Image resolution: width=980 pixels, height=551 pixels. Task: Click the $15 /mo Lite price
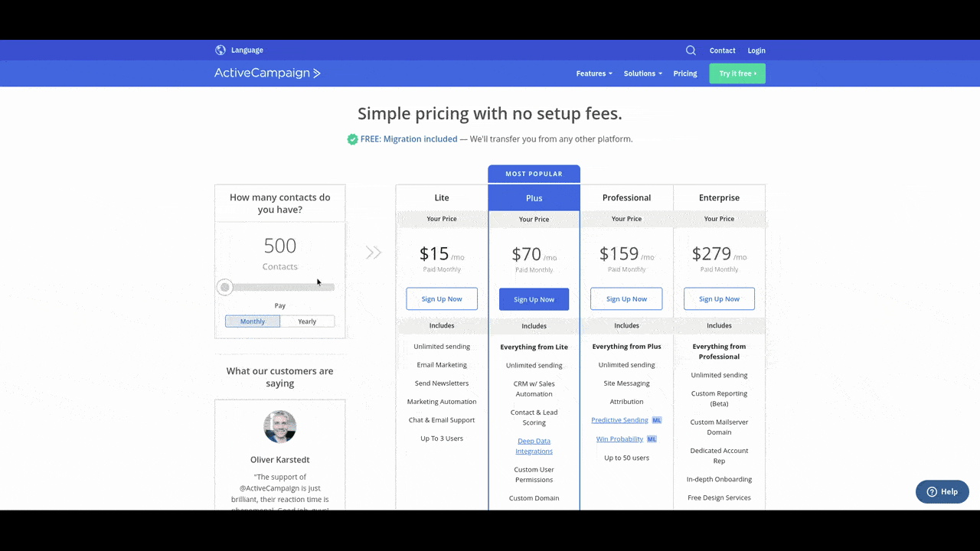coord(442,254)
